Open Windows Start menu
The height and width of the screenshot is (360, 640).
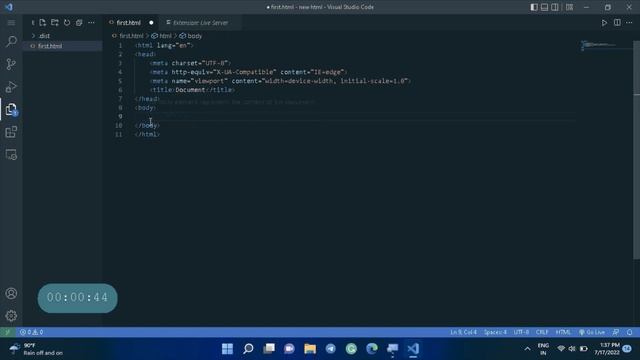(227, 348)
